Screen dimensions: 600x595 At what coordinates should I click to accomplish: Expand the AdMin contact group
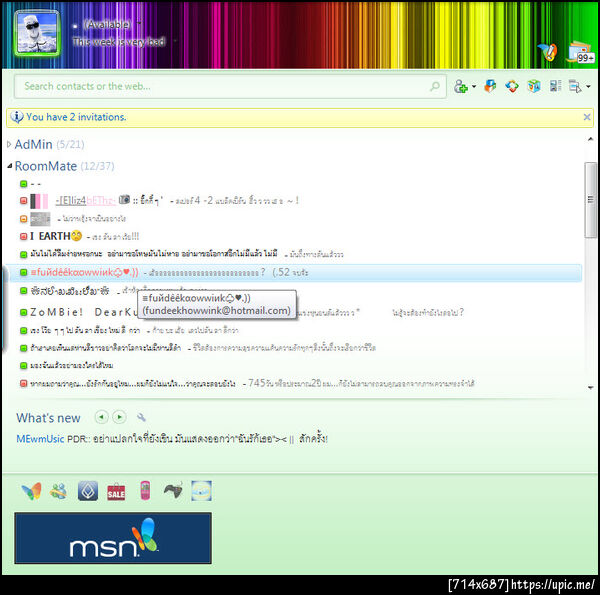(x=9, y=144)
